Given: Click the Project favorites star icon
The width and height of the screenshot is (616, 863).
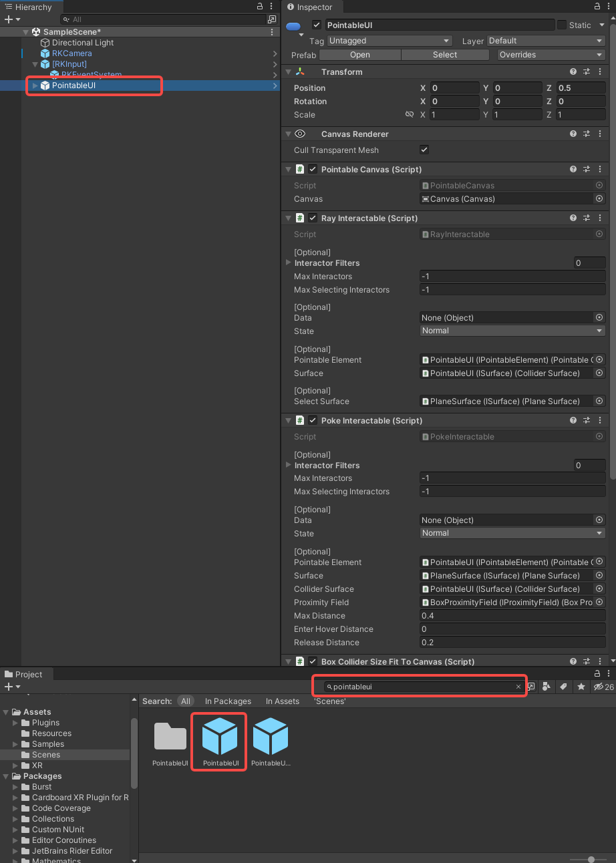Looking at the screenshot, I should click(x=581, y=687).
